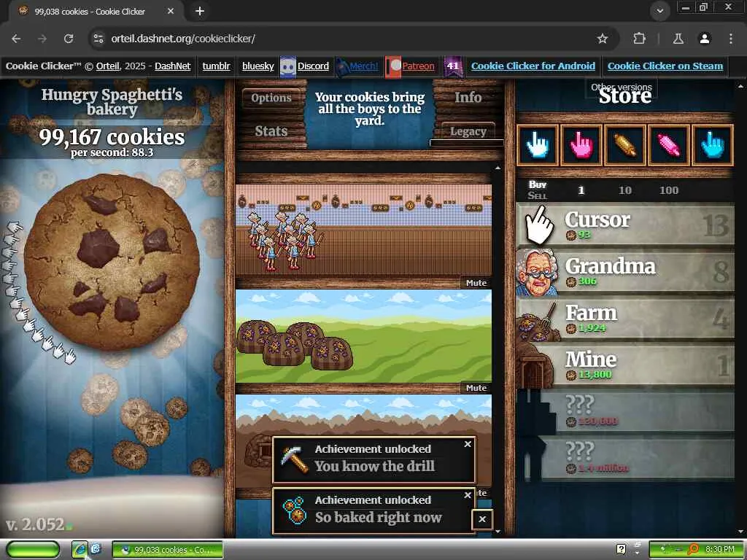
Task: Set purchase amount to 1
Action: (x=581, y=190)
